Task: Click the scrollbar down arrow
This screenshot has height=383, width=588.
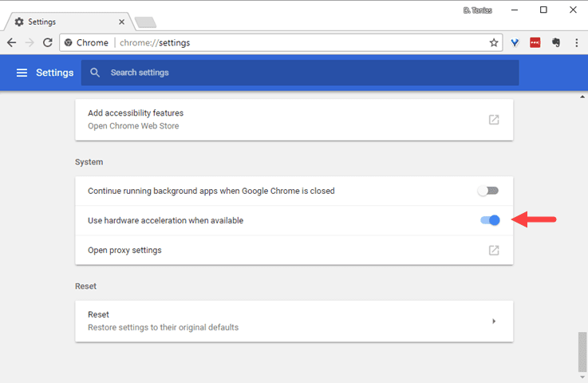Action: (582, 377)
